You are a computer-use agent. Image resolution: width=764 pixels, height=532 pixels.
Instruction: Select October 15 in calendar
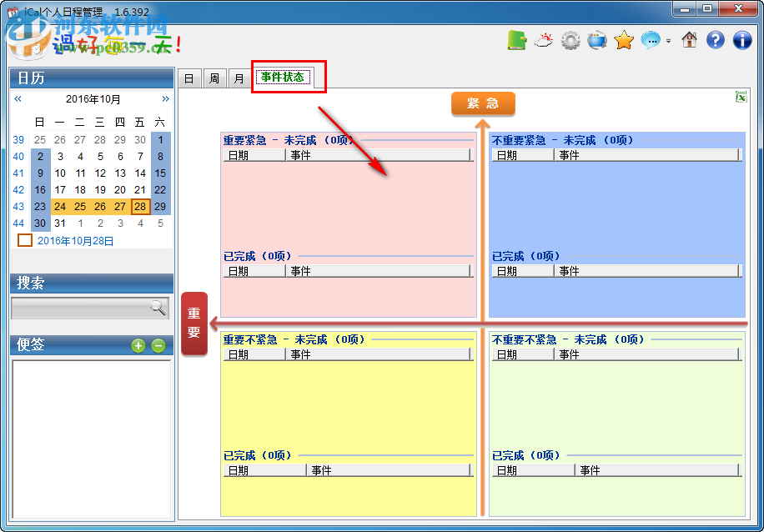coord(160,173)
